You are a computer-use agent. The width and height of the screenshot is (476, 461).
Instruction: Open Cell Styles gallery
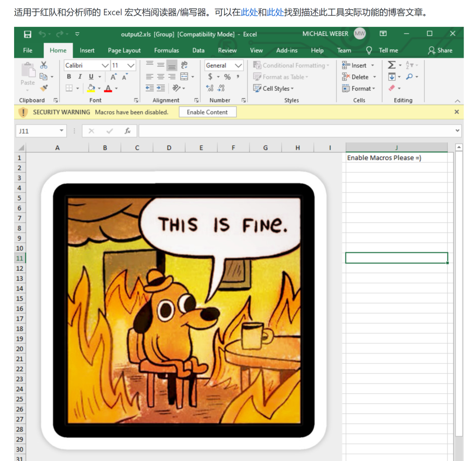(x=274, y=88)
